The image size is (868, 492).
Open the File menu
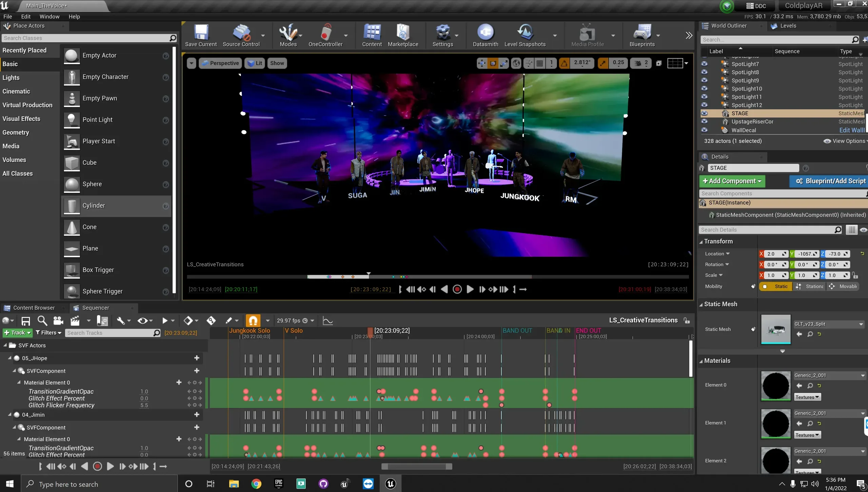coord(7,17)
